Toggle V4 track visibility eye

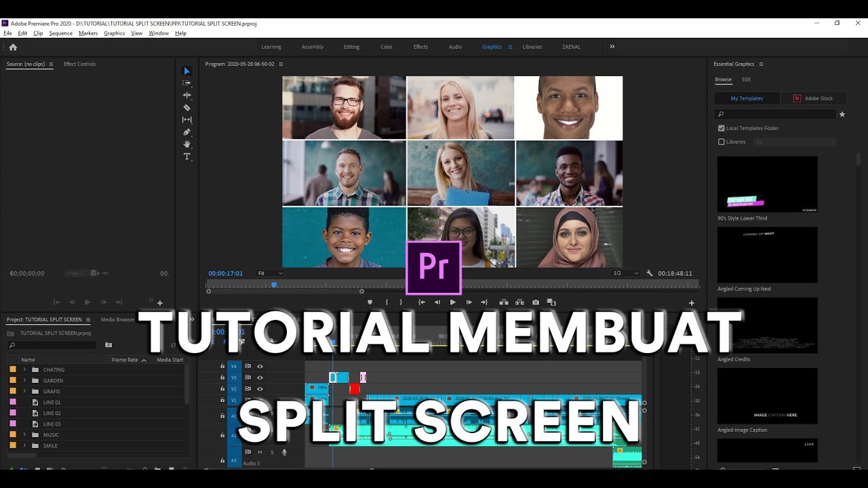(260, 366)
